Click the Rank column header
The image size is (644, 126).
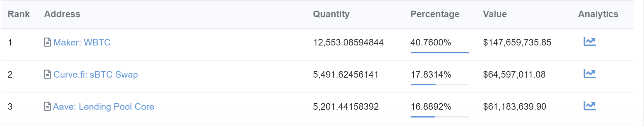pos(19,14)
